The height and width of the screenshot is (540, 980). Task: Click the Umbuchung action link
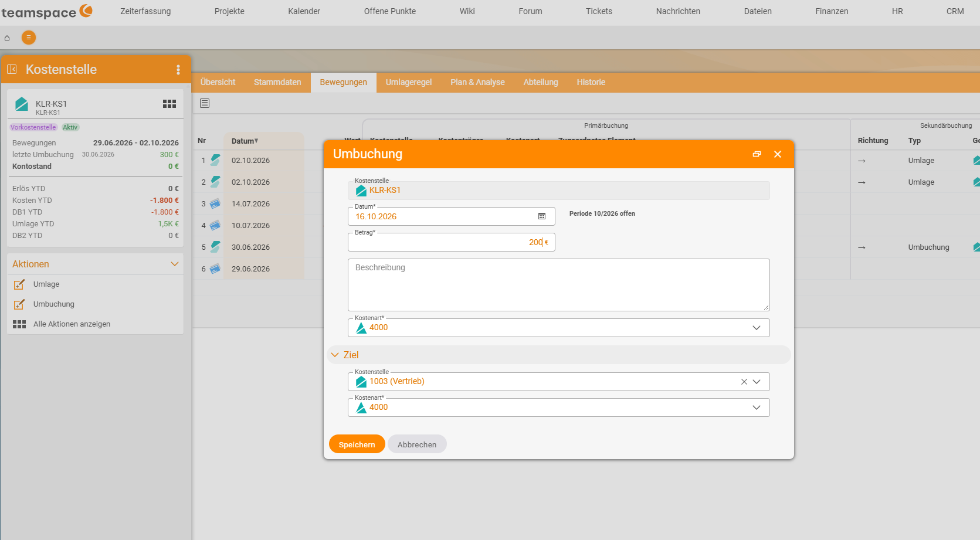(54, 304)
